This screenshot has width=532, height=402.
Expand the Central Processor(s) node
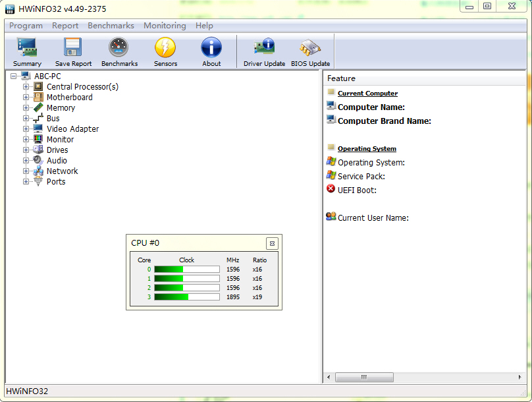(26, 87)
